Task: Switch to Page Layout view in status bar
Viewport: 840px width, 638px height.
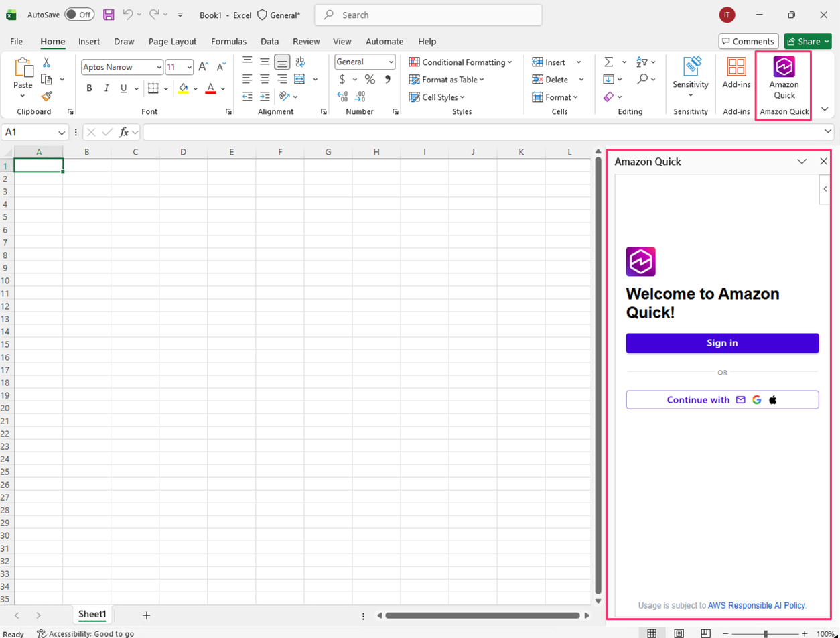Action: (679, 633)
